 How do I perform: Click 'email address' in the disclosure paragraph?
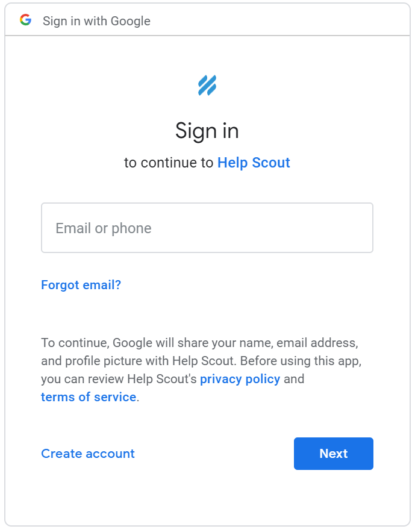[317, 343]
